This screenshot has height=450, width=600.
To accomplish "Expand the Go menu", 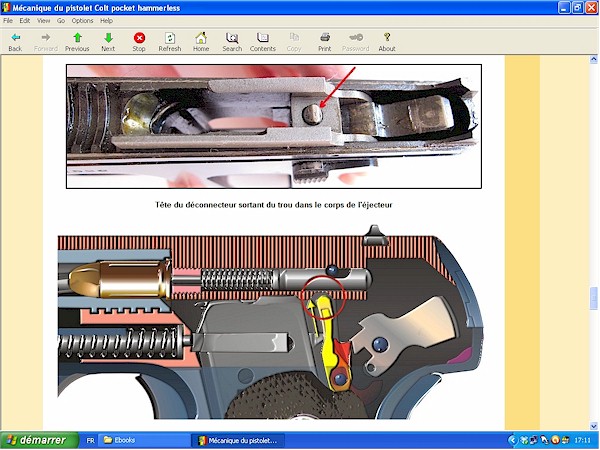I will (61, 20).
